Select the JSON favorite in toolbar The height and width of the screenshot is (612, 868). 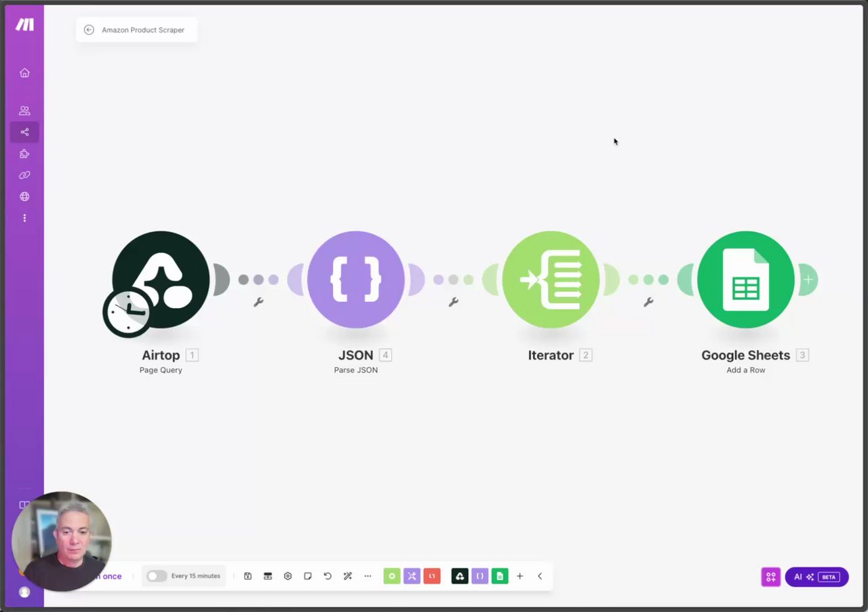(x=479, y=576)
